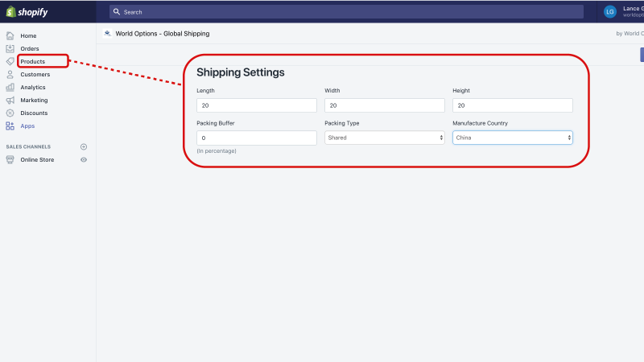
Task: Click the Products tag icon
Action: (x=10, y=61)
